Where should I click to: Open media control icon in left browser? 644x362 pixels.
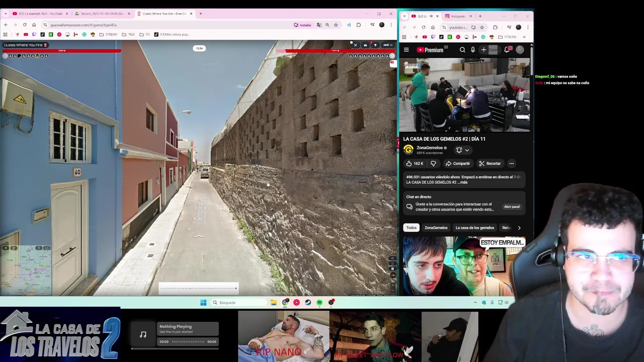click(372, 25)
